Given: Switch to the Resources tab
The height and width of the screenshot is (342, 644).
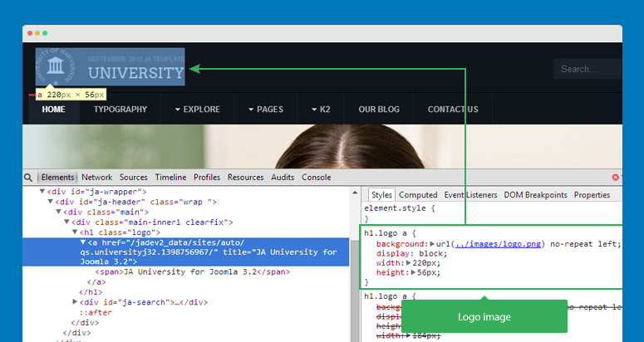Looking at the screenshot, I should [x=246, y=177].
